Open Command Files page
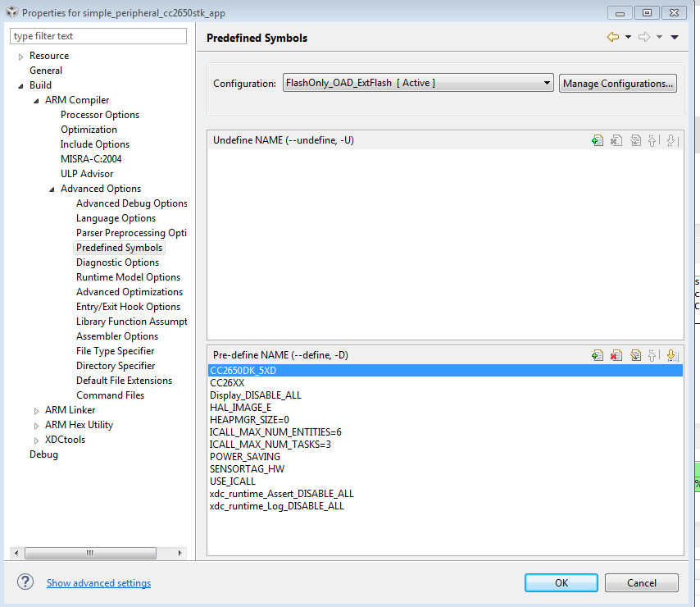The width and height of the screenshot is (700, 607). click(111, 395)
